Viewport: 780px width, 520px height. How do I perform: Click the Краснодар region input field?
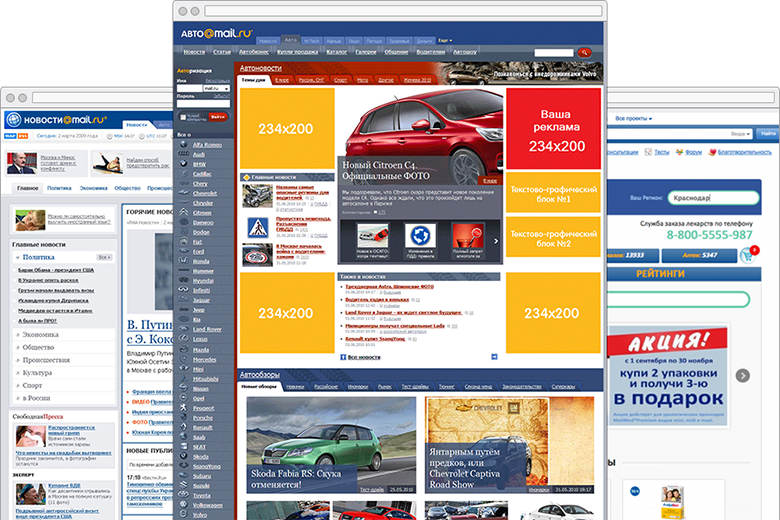pyautogui.click(x=713, y=198)
